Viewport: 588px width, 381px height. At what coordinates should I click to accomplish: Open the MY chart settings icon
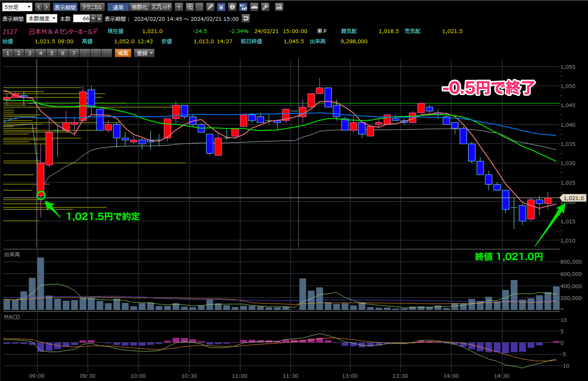243,7
